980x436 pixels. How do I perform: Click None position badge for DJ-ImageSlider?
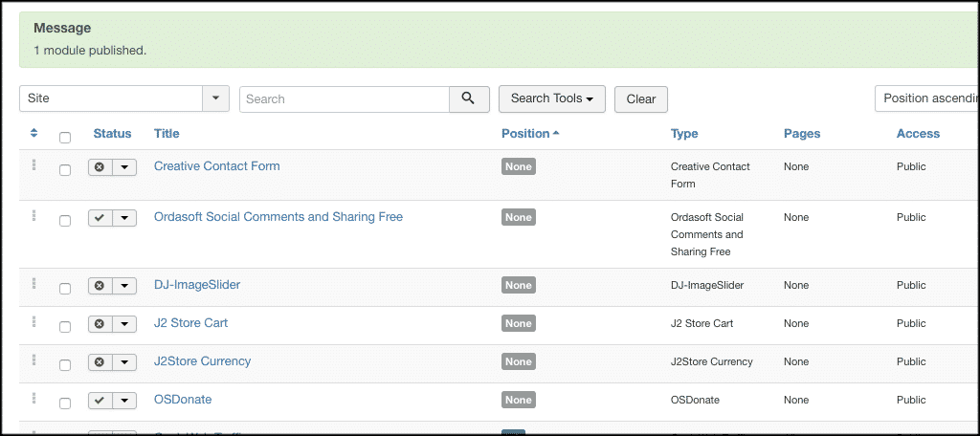(x=518, y=286)
